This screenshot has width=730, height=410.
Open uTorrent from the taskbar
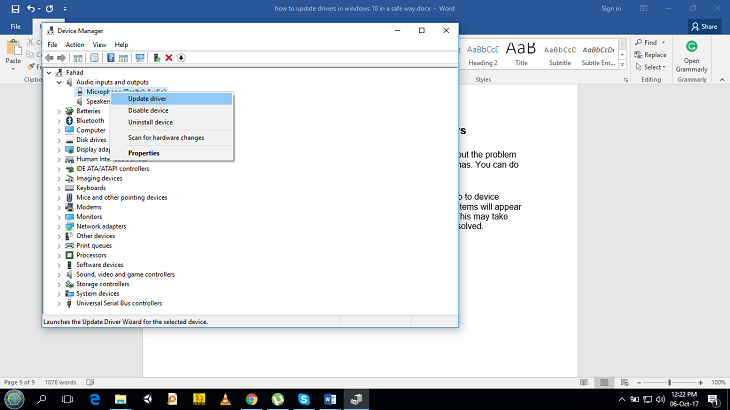(277, 399)
